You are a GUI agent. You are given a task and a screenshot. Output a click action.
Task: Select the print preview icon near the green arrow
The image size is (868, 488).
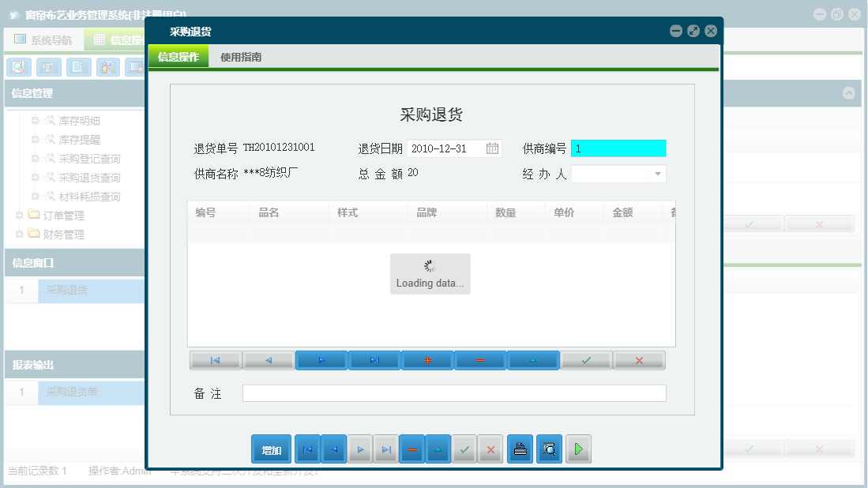[x=549, y=449]
